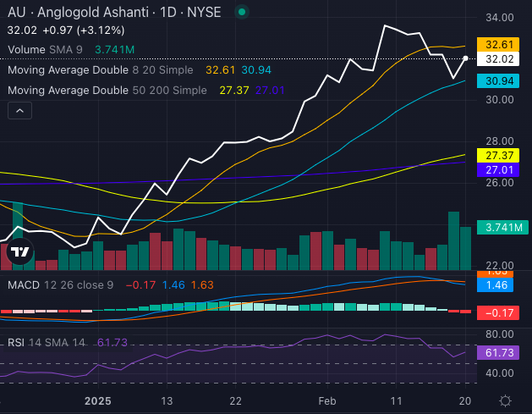Select the RSI 14 SMA 14 legend
532x414 pixels.
point(47,342)
